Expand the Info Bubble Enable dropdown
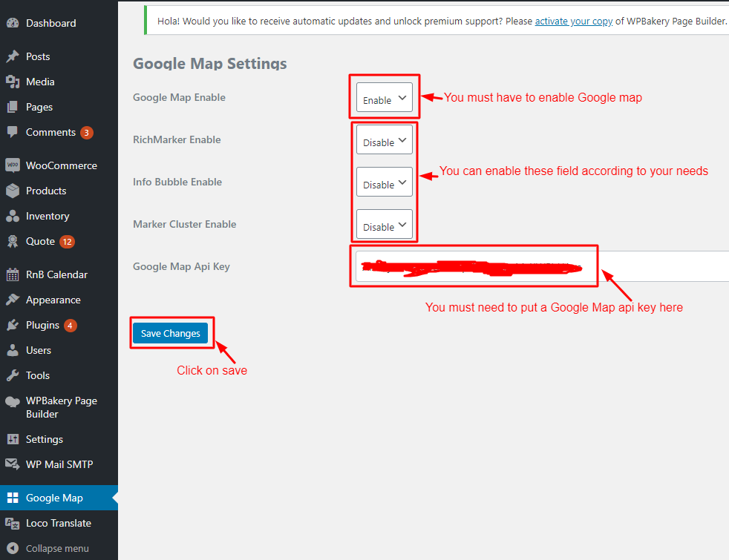The width and height of the screenshot is (729, 560). [384, 182]
